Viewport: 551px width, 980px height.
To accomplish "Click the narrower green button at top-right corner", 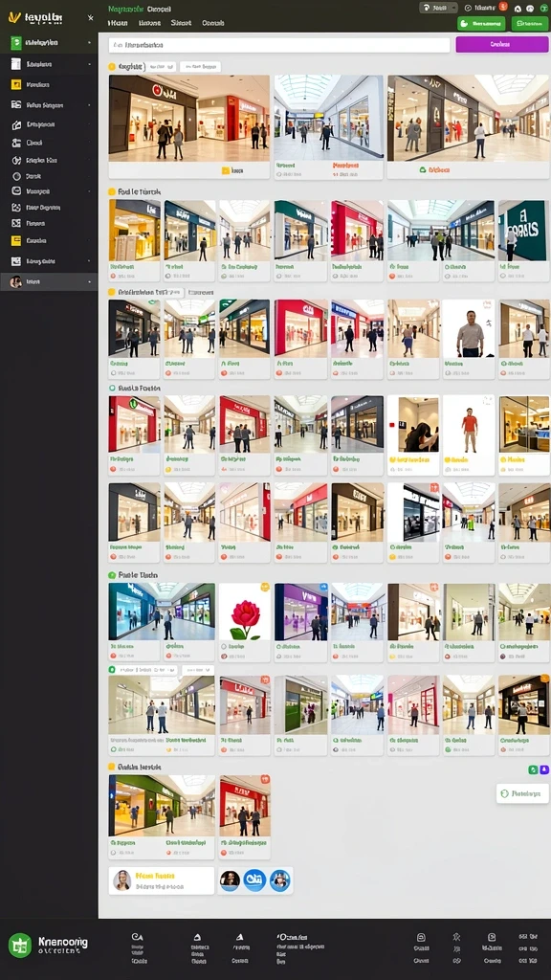I will pyautogui.click(x=529, y=24).
